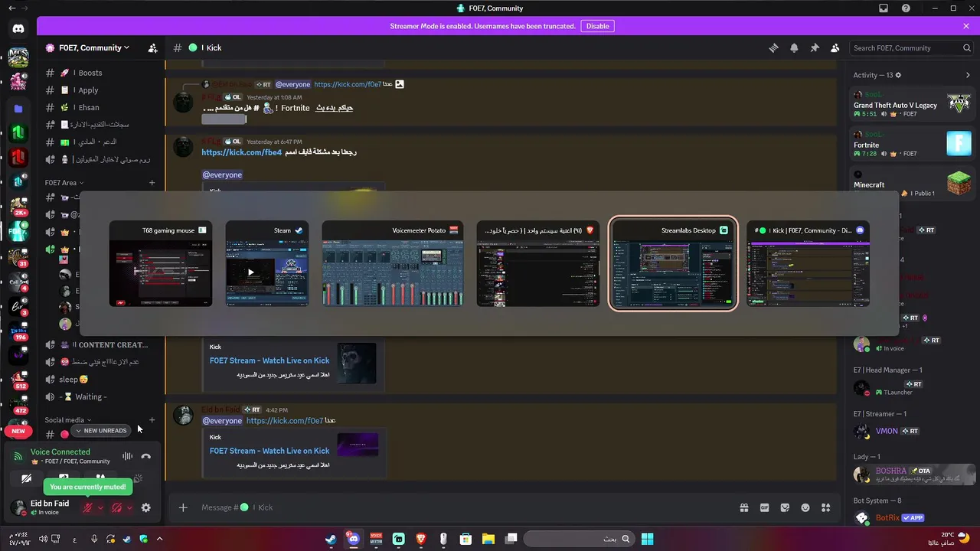This screenshot has width=980, height=551.
Task: Open Windows Start button
Action: [647, 539]
